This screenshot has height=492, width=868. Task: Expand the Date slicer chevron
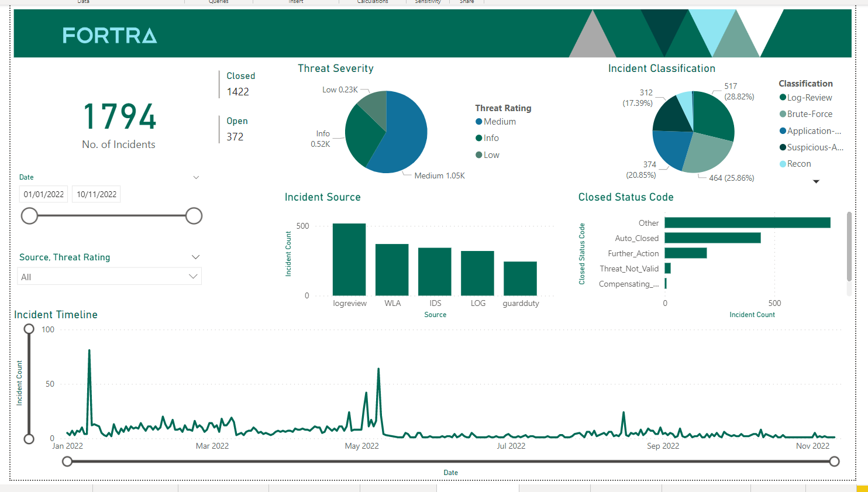(x=196, y=177)
